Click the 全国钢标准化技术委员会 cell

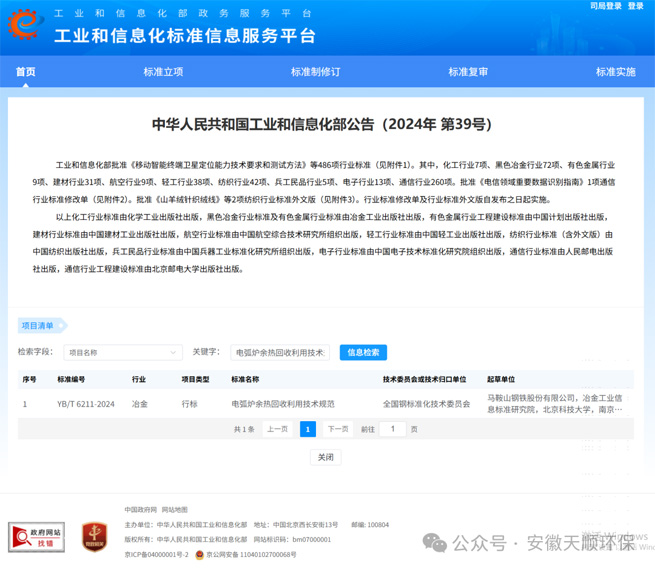[427, 404]
